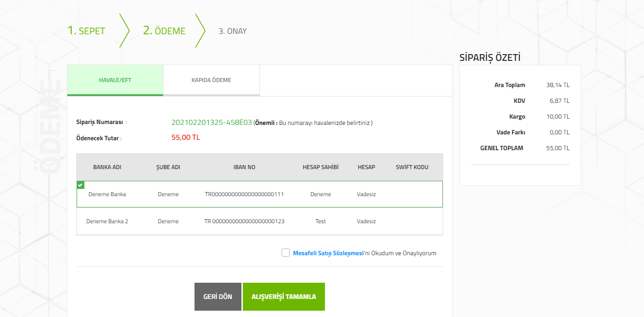Click the GERİ DÖN button
The image size is (644, 317).
[218, 297]
